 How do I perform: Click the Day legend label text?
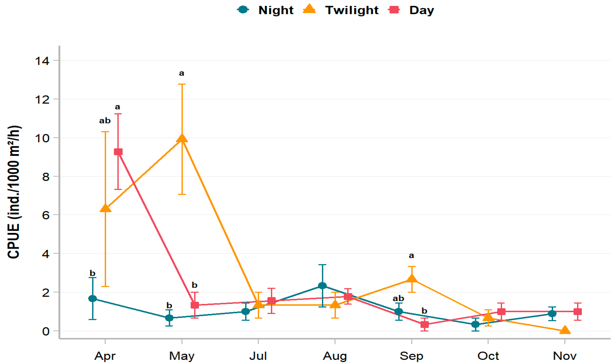click(x=421, y=10)
